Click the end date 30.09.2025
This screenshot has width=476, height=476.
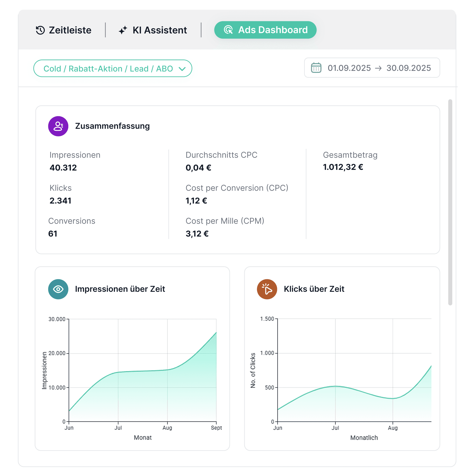(x=409, y=68)
